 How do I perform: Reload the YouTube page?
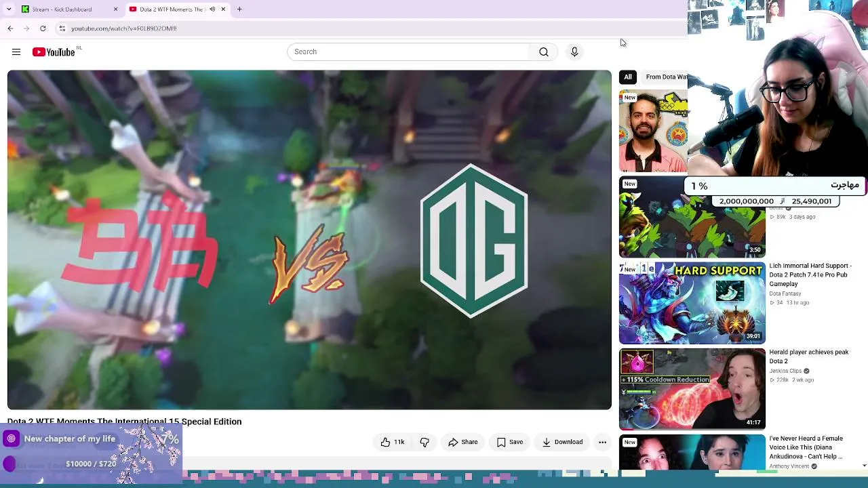click(x=43, y=28)
